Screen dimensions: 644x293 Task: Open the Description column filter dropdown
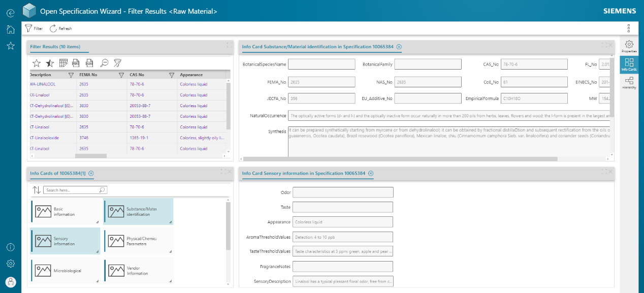[x=71, y=75]
